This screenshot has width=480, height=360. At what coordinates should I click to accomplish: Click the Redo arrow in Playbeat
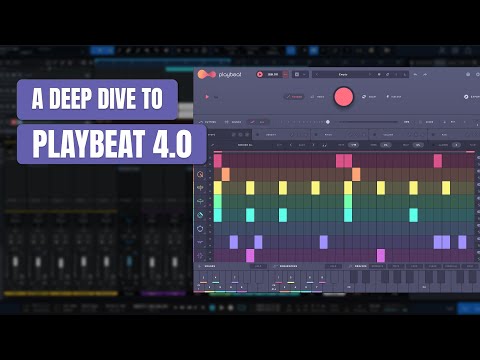pyautogui.click(x=425, y=74)
